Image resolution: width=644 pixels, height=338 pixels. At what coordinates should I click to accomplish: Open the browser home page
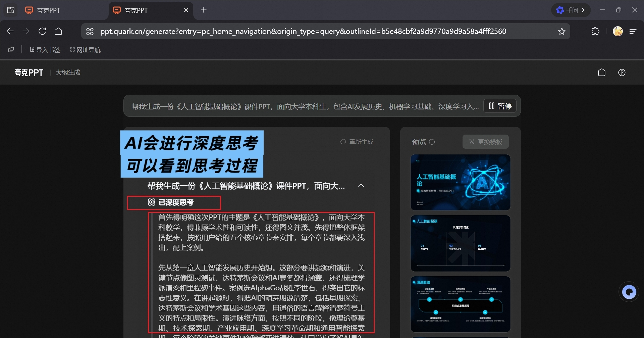[x=58, y=31]
